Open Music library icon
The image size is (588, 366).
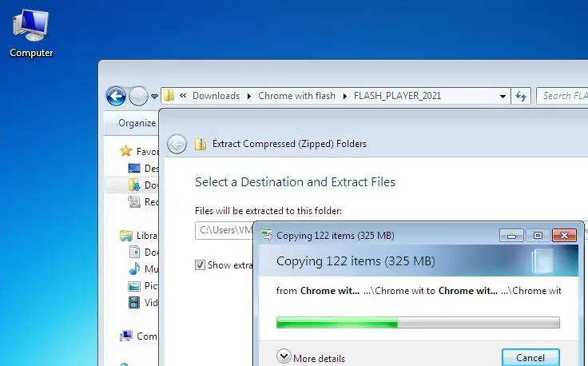(134, 269)
